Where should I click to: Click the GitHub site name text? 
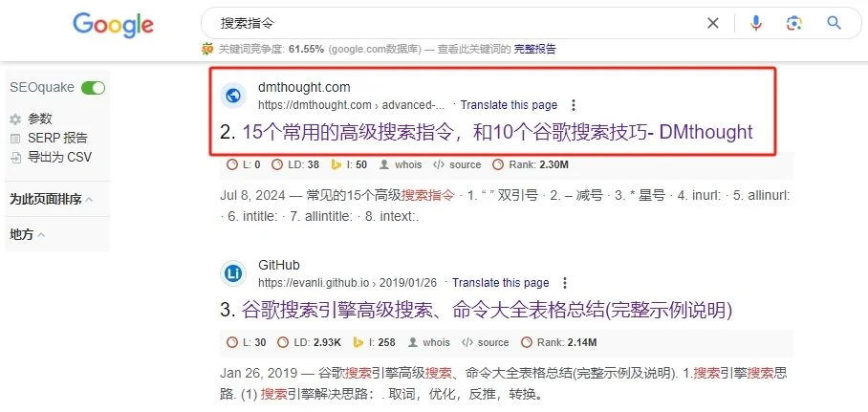click(278, 265)
